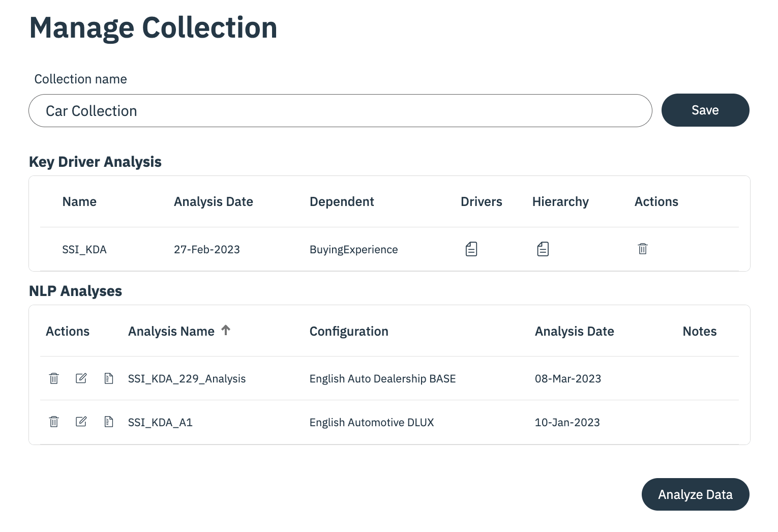Viewport: 778px width, 532px height.
Task: Click the Configuration column header
Action: (x=349, y=331)
